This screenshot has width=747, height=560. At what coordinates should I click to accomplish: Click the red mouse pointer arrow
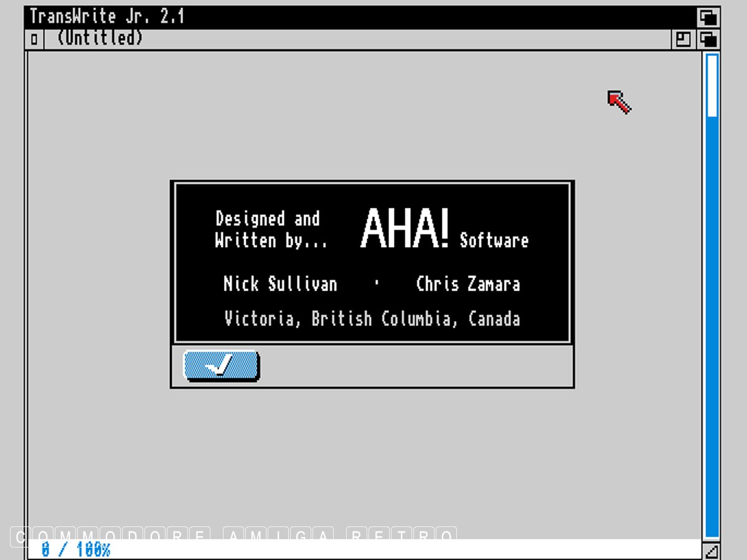[619, 101]
